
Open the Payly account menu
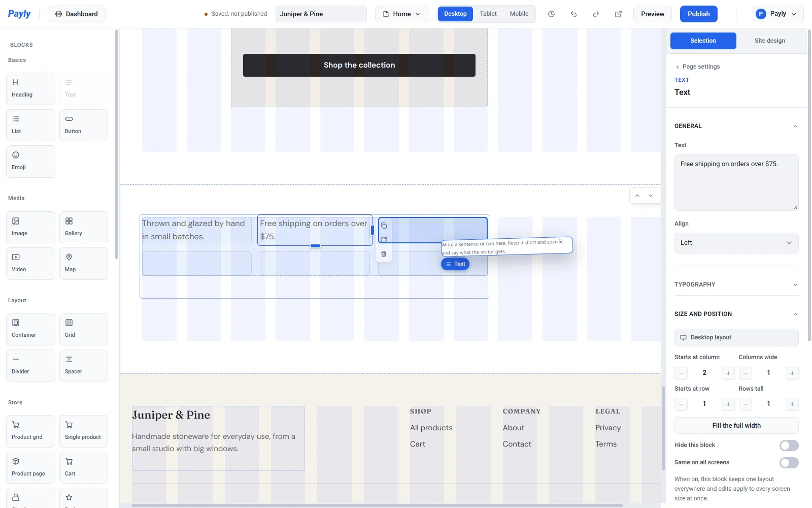click(778, 14)
